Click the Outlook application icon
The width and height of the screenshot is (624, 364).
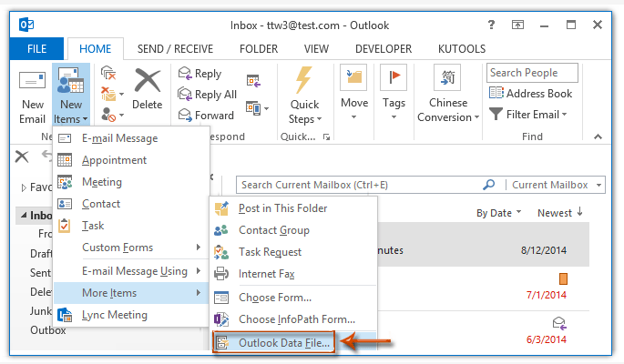click(26, 25)
